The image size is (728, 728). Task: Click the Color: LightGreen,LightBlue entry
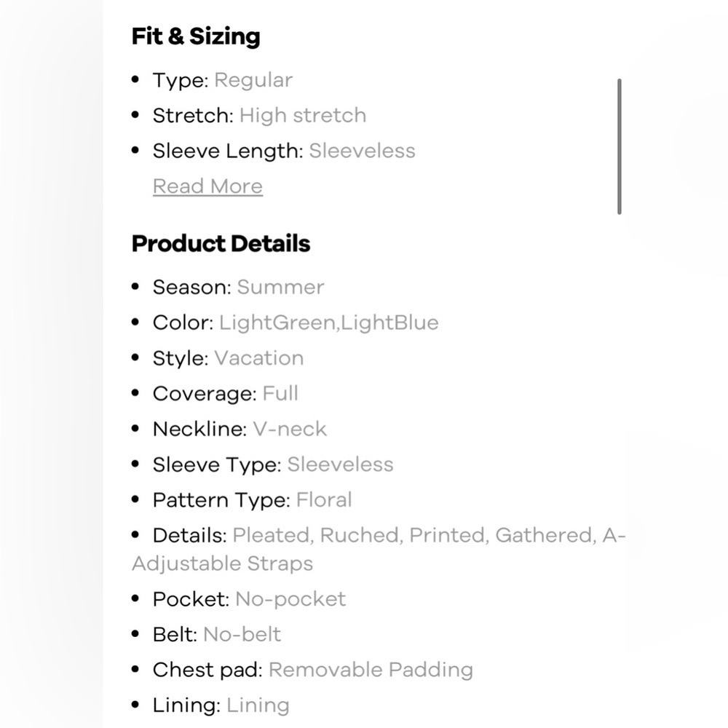296,323
